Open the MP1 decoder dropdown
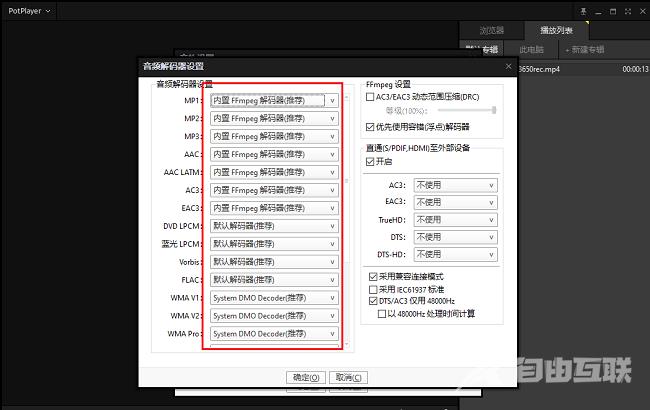 tap(274, 100)
